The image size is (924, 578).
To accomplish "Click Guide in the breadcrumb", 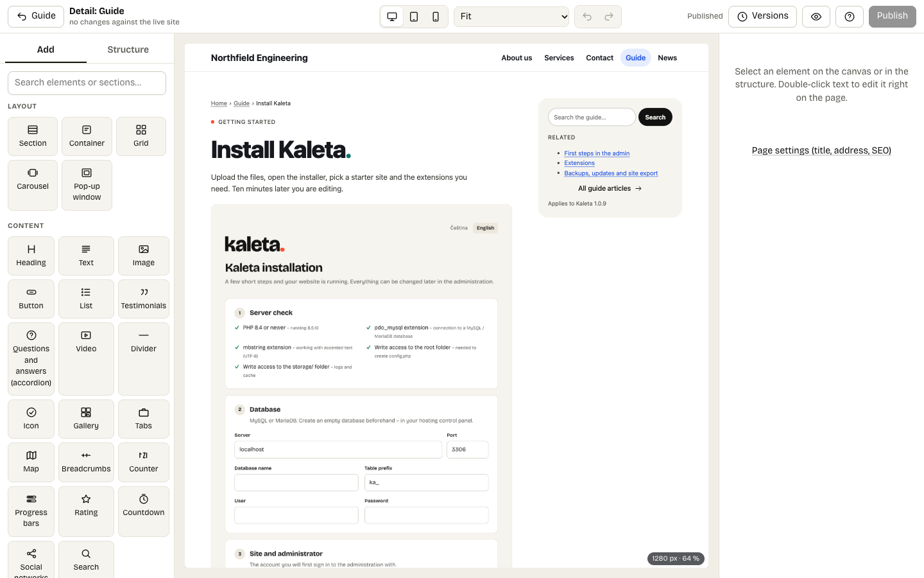I will pyautogui.click(x=241, y=103).
